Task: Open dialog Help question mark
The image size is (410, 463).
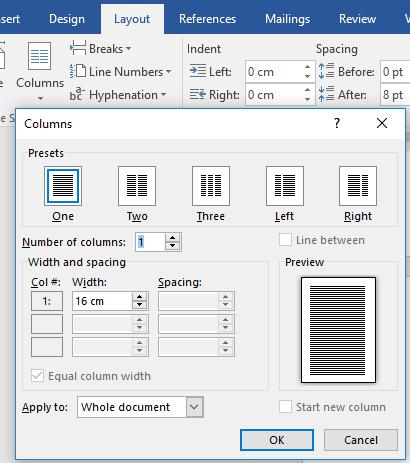Action: 337,123
